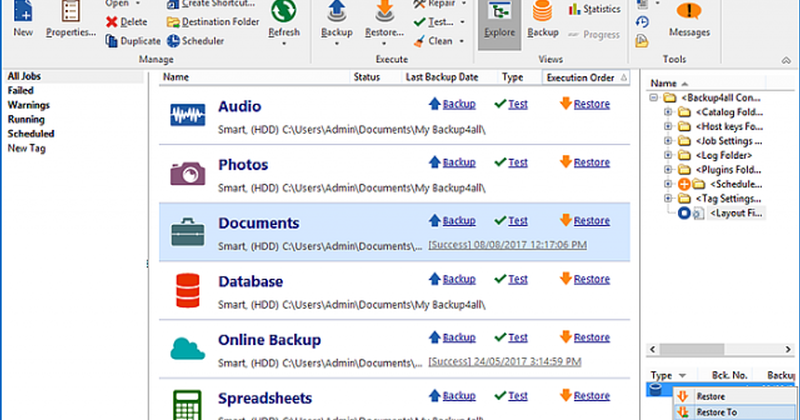
Task: Click the New job icon
Action: pos(23,12)
